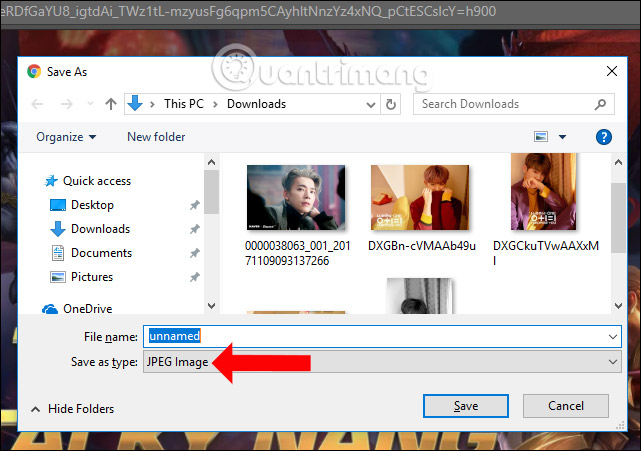Click the search magnifier icon

tap(600, 104)
